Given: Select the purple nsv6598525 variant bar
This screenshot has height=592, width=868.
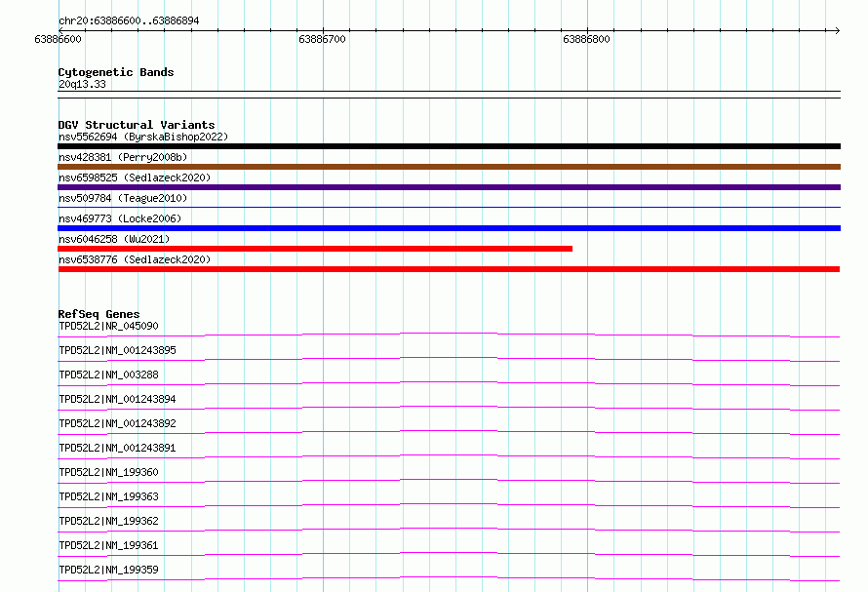Looking at the screenshot, I should (x=449, y=187).
